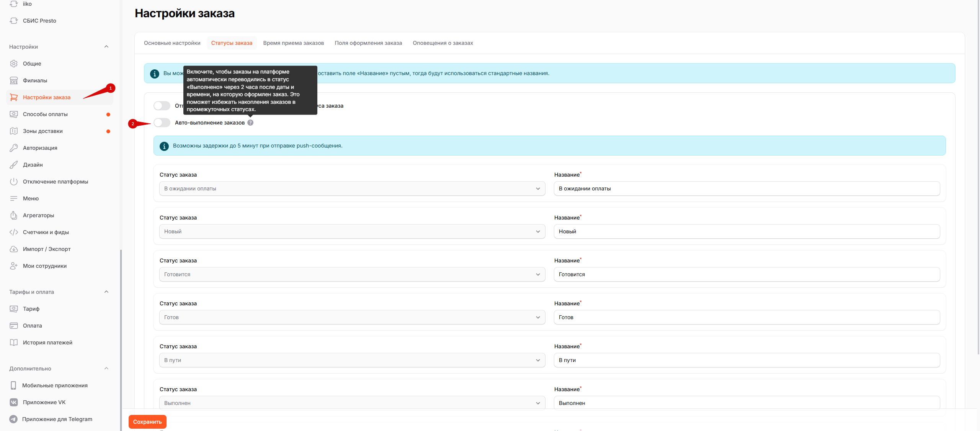
Task: Click the map icon beside Зоны доставки
Action: click(14, 131)
